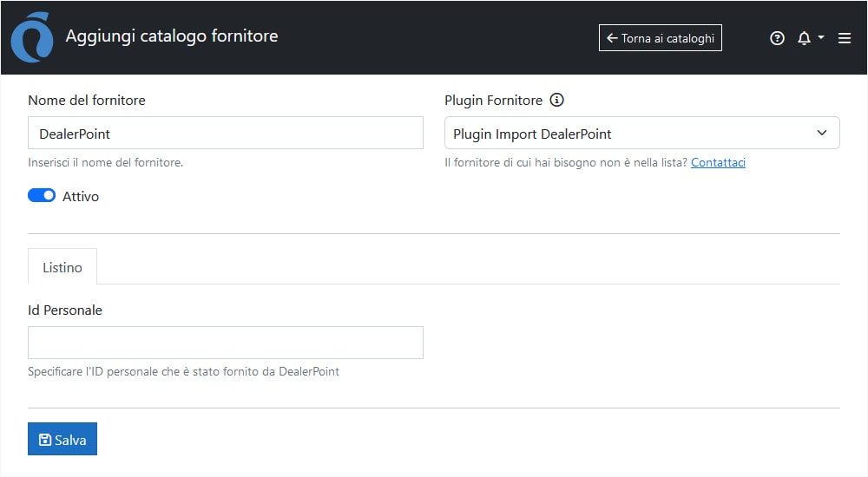
Task: Open the Plugin Fornitore dropdown
Action: coord(641,133)
